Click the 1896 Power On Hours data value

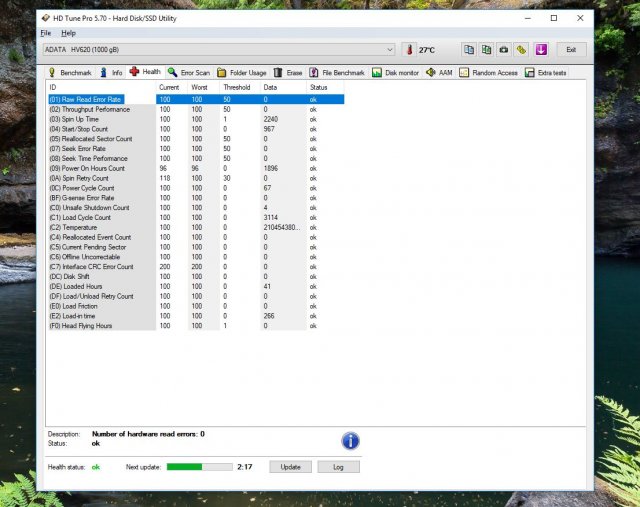pos(271,168)
